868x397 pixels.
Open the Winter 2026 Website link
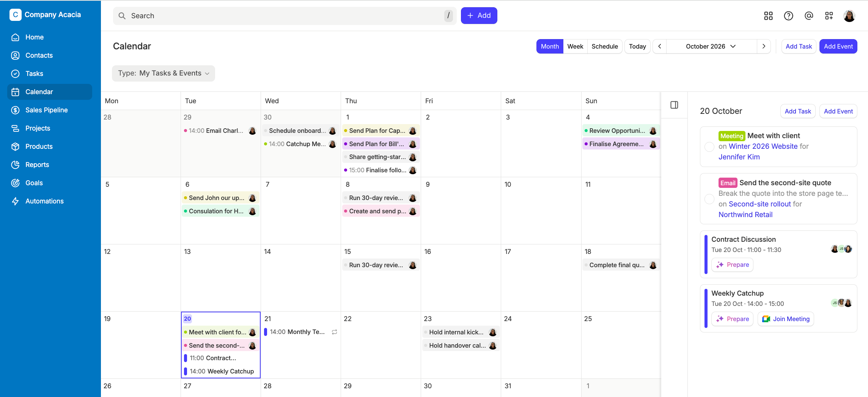763,147
